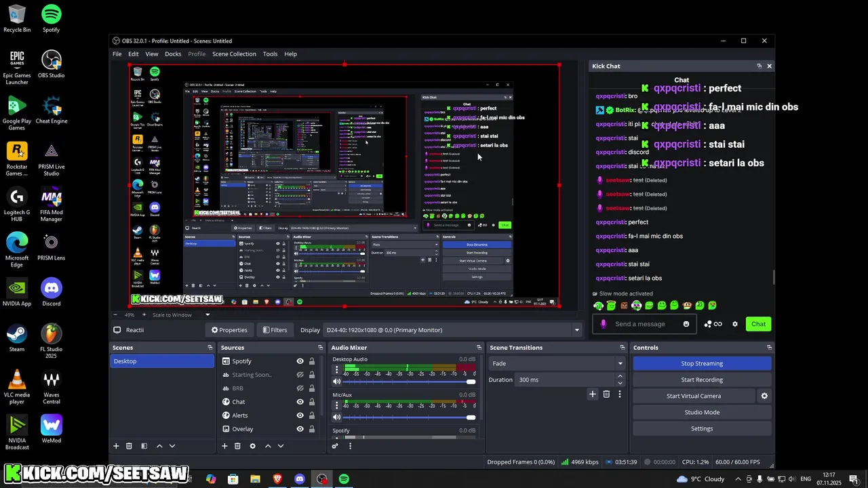
Task: Click purple microphone icon in chat input
Action: (x=604, y=324)
